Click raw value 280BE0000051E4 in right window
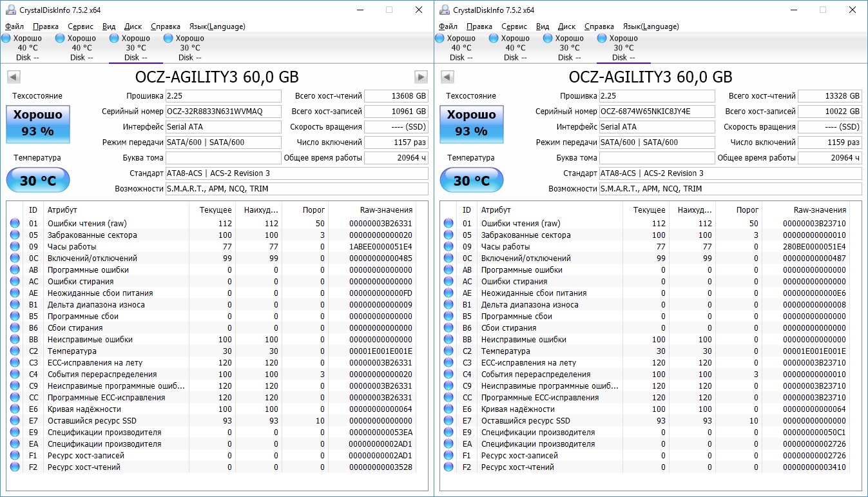 (814, 247)
